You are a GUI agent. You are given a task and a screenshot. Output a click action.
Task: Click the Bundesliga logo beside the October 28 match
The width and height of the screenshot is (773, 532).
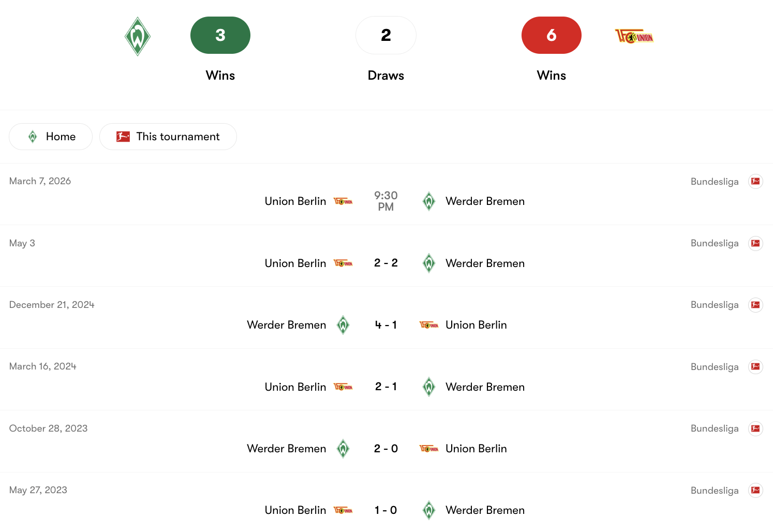[x=755, y=428]
